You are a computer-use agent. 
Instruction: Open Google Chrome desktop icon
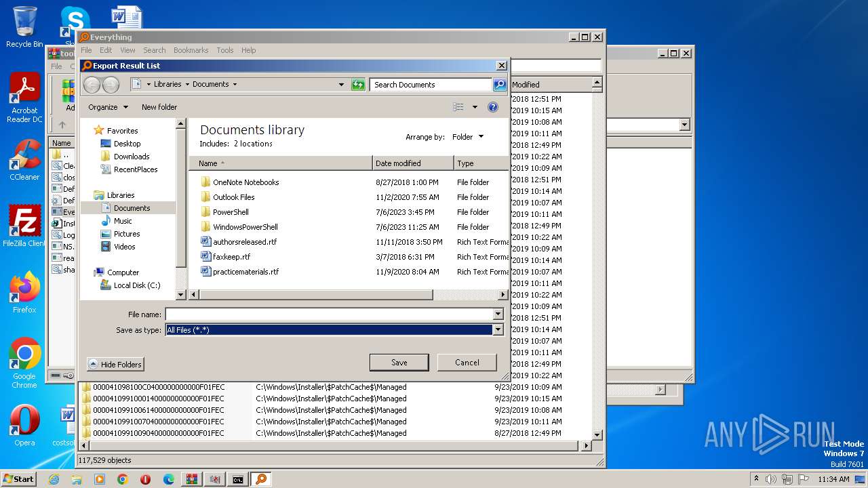click(24, 363)
